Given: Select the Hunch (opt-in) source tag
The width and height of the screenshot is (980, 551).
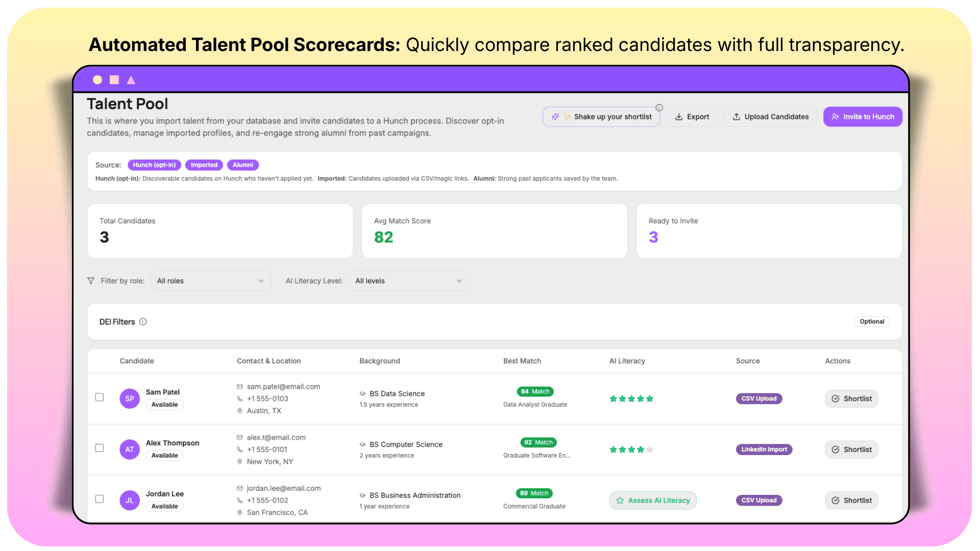Looking at the screenshot, I should point(154,165).
